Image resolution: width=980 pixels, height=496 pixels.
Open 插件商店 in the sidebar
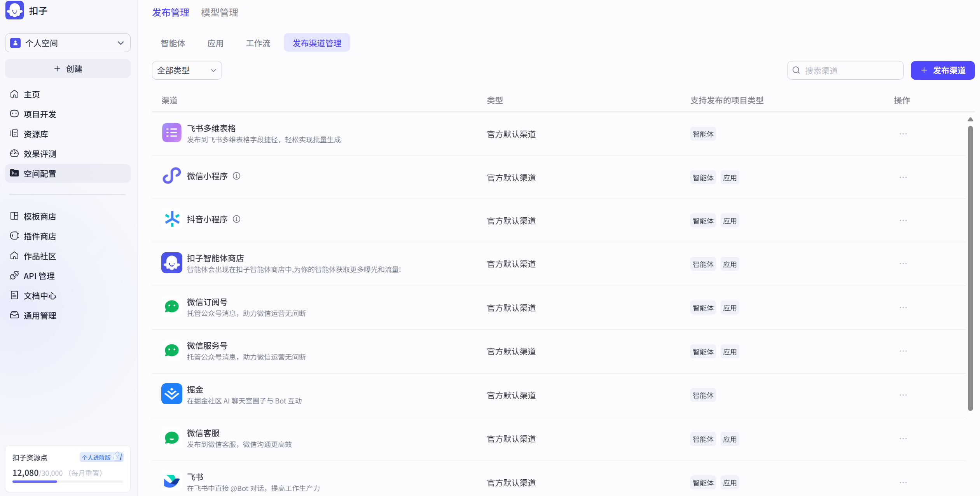pos(40,236)
